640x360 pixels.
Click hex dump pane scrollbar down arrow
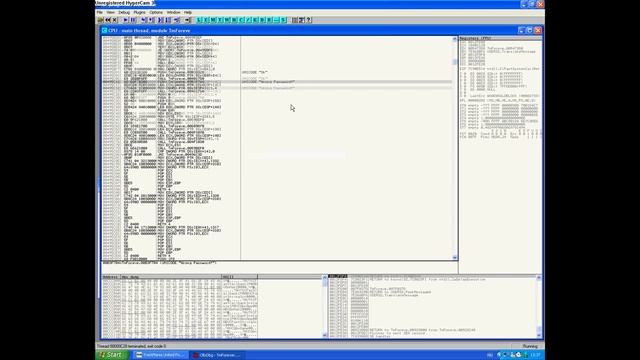tap(325, 335)
